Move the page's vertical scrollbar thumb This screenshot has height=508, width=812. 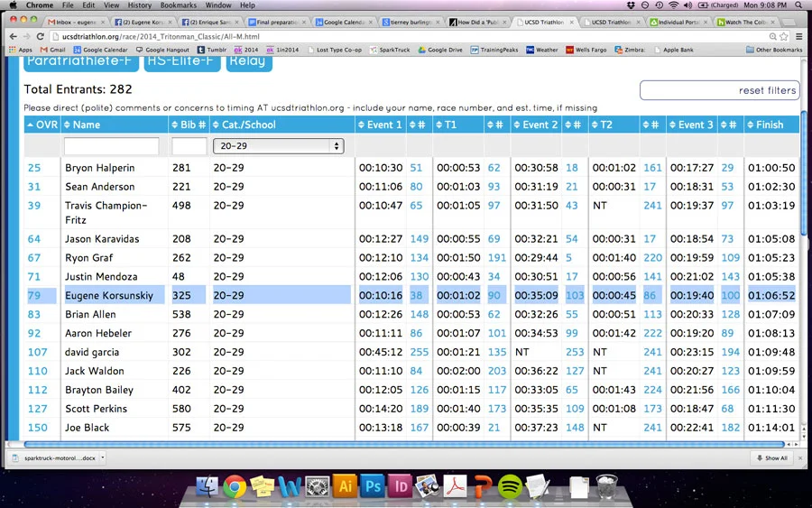(x=803, y=173)
